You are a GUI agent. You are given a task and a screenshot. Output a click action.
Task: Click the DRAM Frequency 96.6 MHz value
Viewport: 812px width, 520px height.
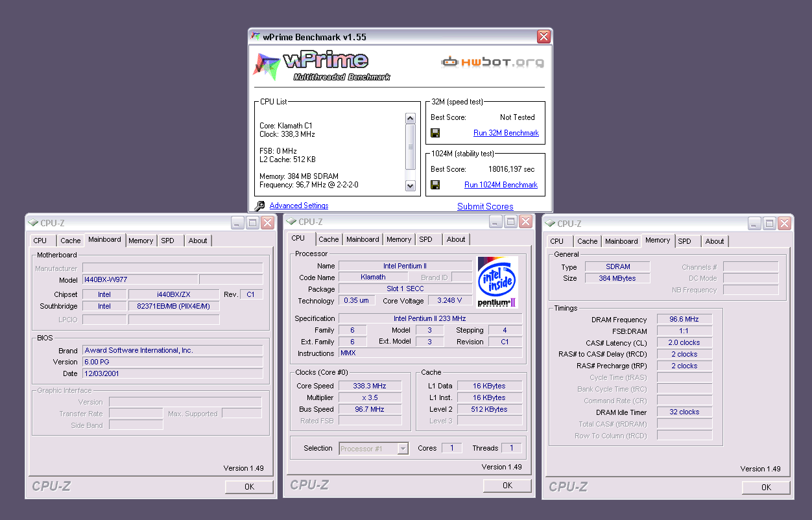point(684,320)
